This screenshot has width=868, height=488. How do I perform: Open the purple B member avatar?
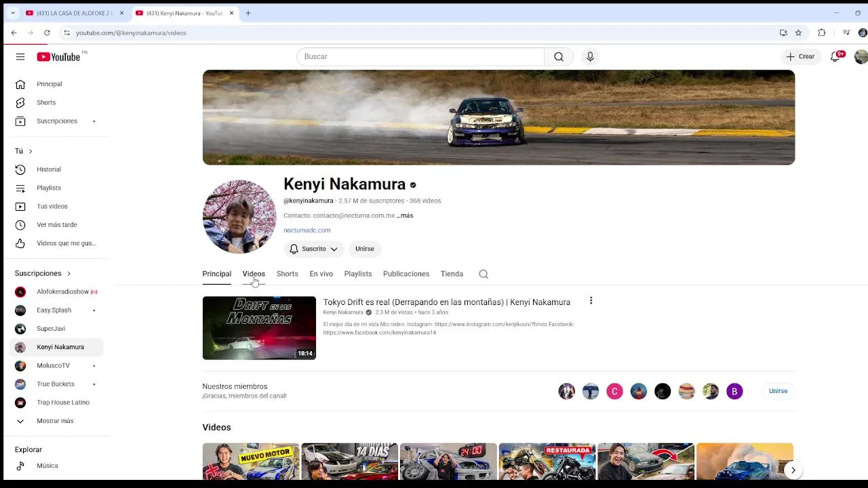(x=734, y=391)
